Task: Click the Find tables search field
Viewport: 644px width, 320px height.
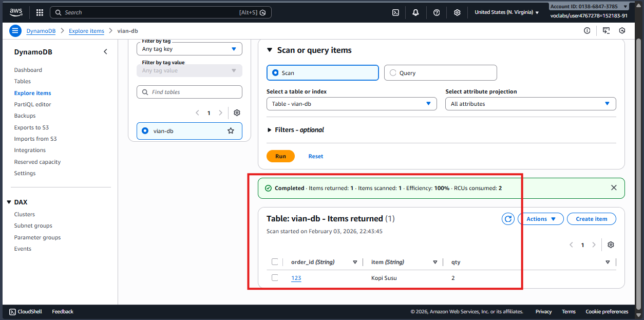Action: click(190, 92)
